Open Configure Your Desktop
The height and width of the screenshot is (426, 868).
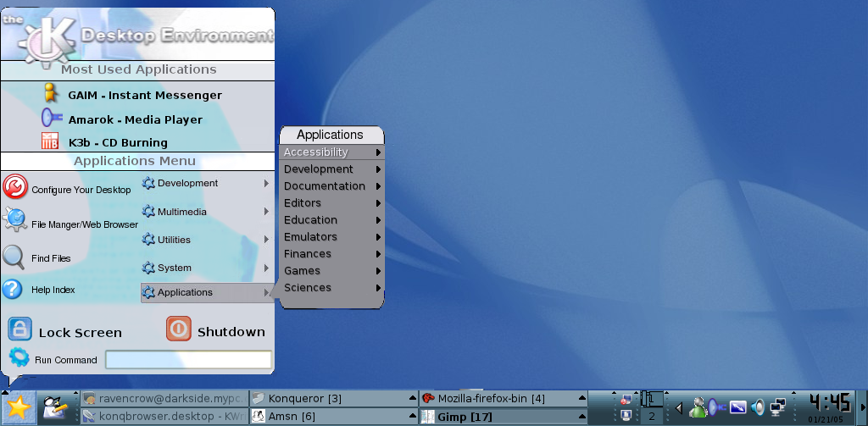pyautogui.click(x=67, y=188)
